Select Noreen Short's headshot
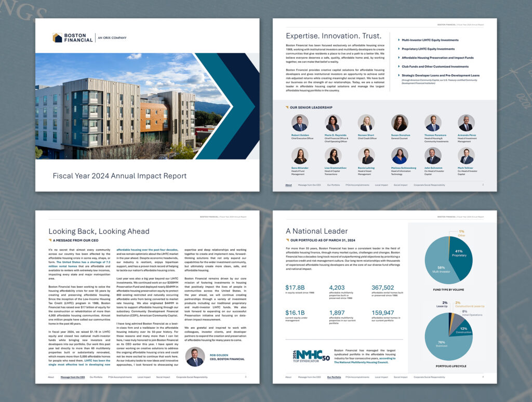The width and height of the screenshot is (532, 402). (x=366, y=123)
